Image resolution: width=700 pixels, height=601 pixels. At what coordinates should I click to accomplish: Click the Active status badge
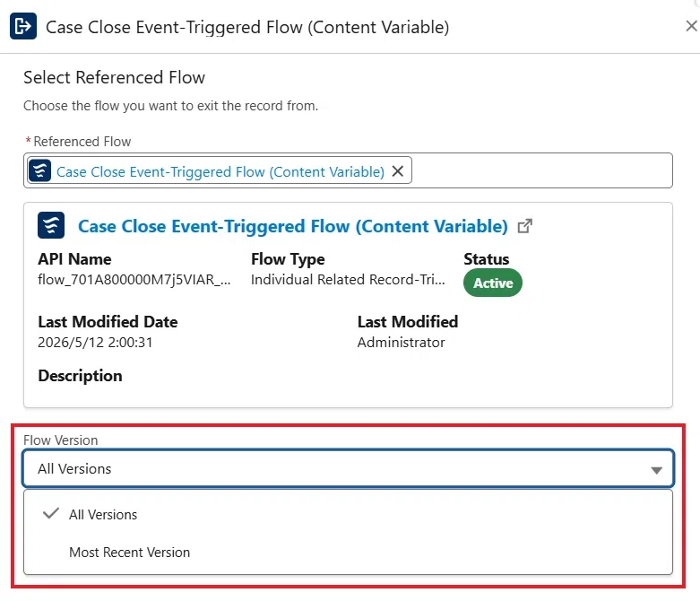[493, 283]
